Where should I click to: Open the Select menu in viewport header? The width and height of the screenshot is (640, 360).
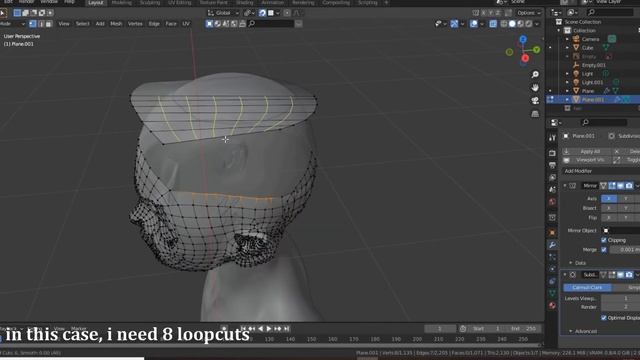pos(82,24)
